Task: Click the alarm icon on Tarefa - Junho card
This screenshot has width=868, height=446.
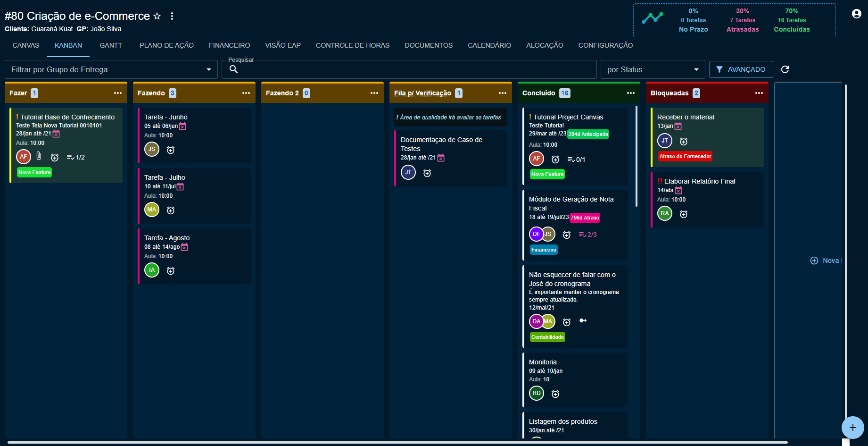Action: (x=171, y=150)
